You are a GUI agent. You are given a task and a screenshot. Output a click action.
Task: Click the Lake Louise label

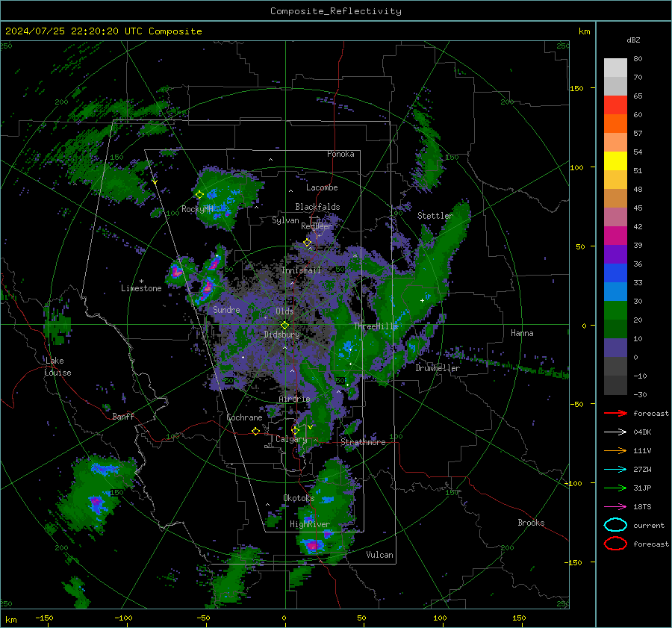[57, 367]
